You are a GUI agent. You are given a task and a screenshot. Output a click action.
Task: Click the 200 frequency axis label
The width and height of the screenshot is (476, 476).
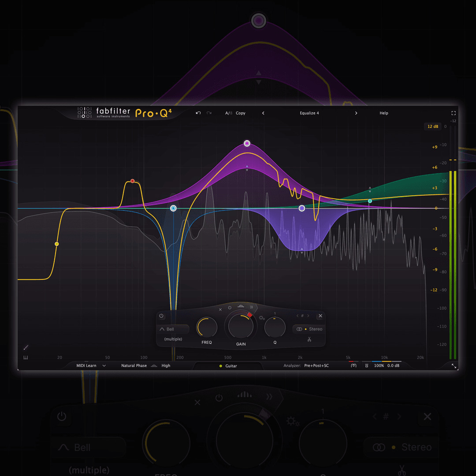coord(180,357)
